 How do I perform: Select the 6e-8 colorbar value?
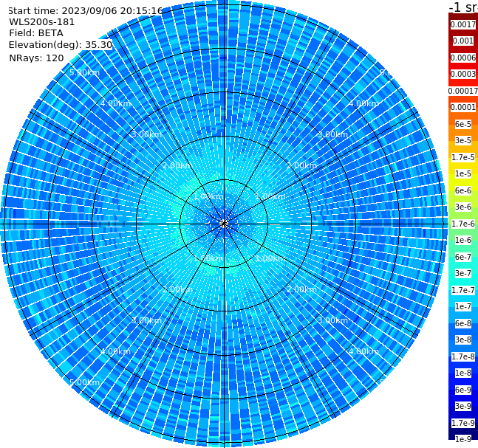[x=463, y=323]
